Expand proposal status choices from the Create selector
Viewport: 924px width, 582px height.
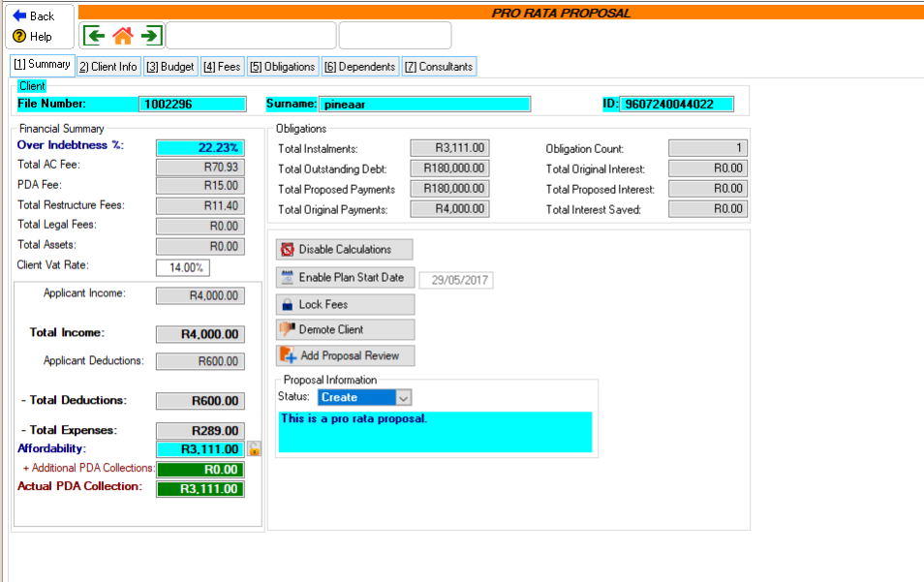401,397
